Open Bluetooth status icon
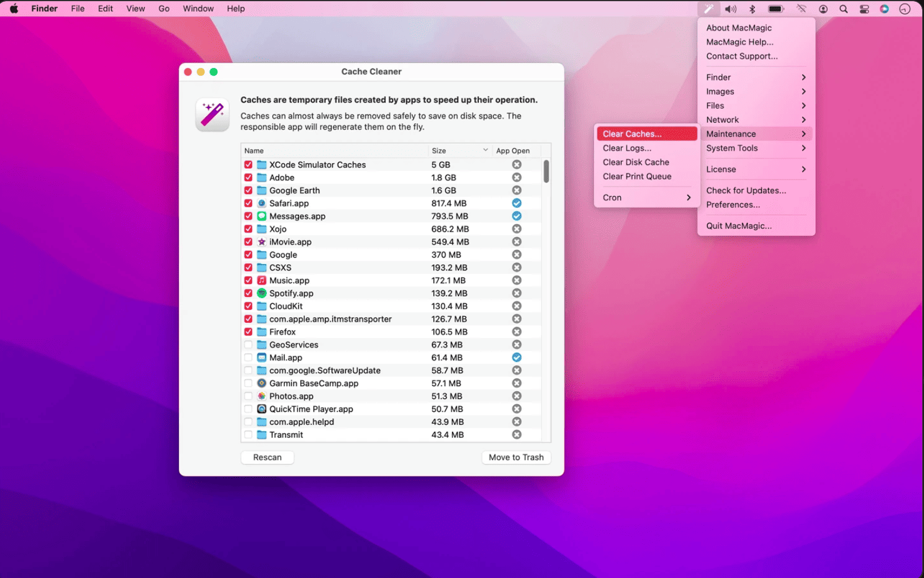924x578 pixels. coord(752,9)
